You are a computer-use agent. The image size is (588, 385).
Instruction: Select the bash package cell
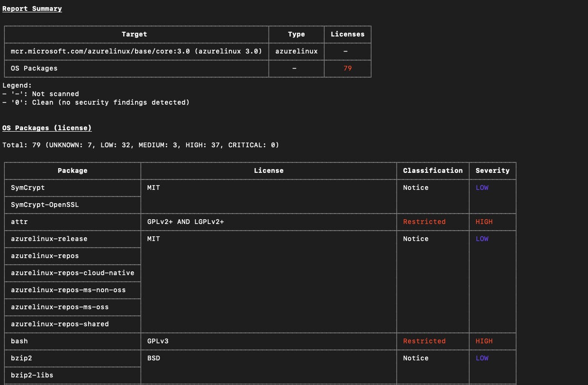pos(72,341)
